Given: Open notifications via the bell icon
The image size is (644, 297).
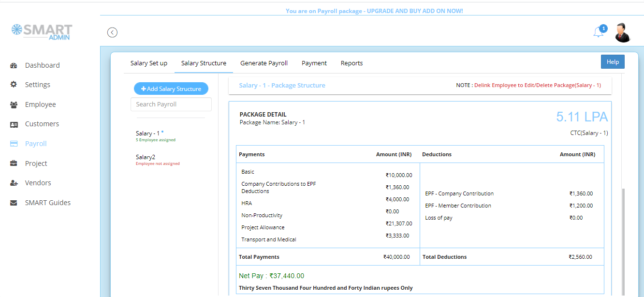Looking at the screenshot, I should 598,30.
